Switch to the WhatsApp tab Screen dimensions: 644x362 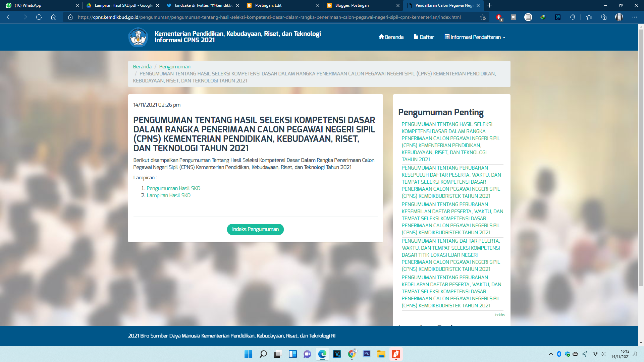40,5
